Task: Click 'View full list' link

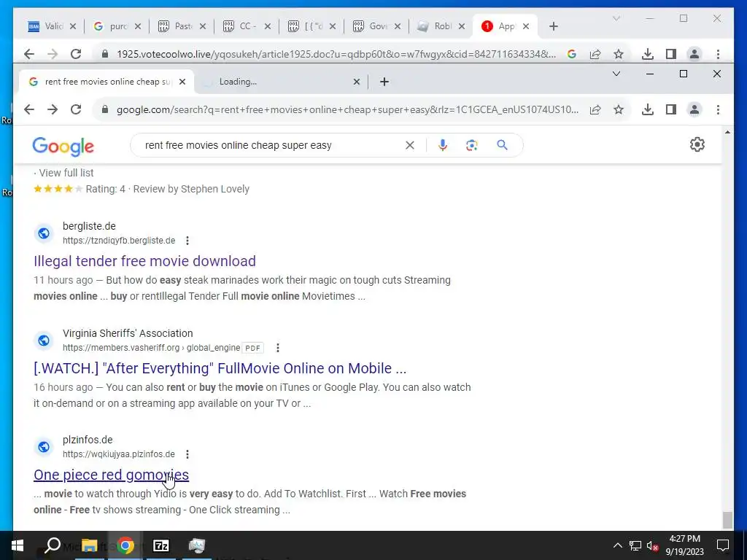Action: click(66, 173)
